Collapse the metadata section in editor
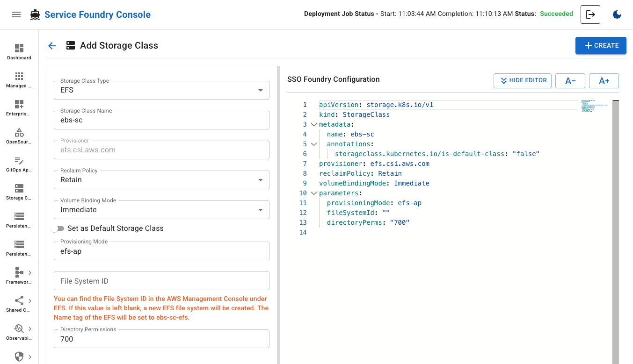633x364 pixels. pyautogui.click(x=313, y=125)
